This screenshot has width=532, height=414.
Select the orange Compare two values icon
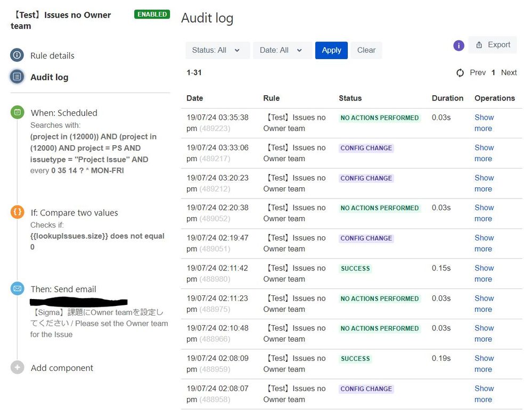tap(17, 212)
